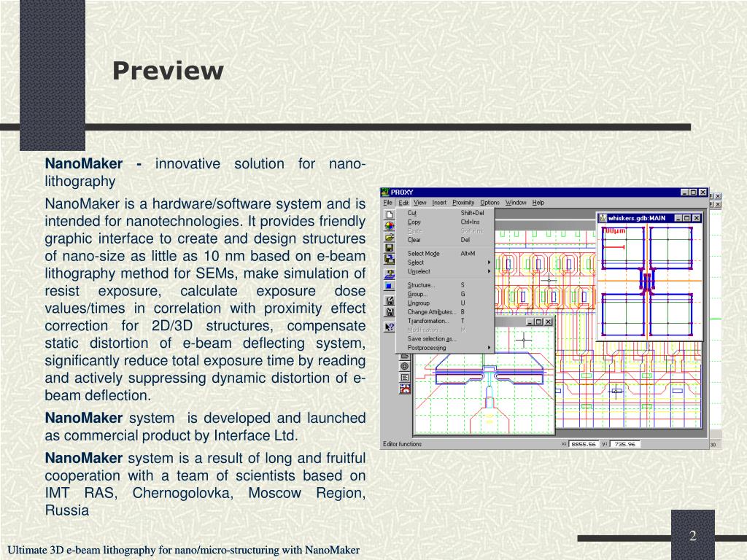Click the New document toolbar icon
The height and width of the screenshot is (560, 747).
point(390,215)
